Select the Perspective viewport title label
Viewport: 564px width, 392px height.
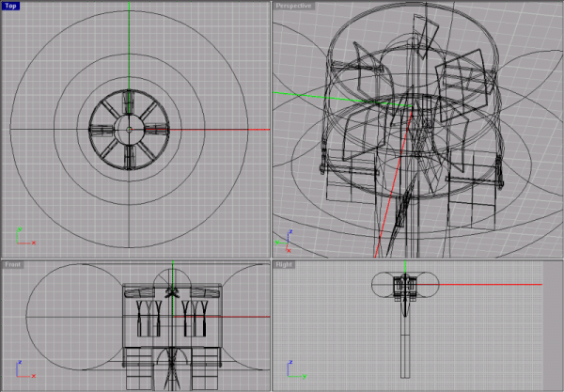pyautogui.click(x=293, y=6)
